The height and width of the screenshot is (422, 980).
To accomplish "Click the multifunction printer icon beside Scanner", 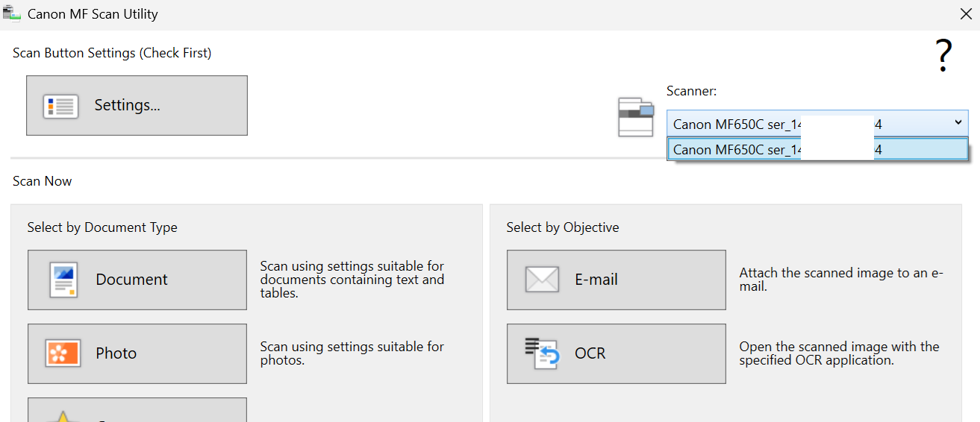I will (x=635, y=117).
